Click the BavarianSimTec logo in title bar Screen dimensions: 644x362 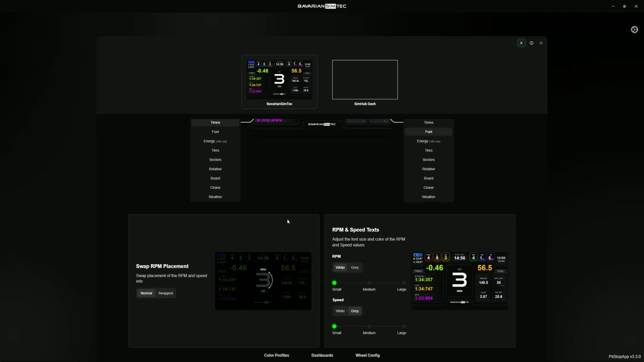[x=322, y=6]
